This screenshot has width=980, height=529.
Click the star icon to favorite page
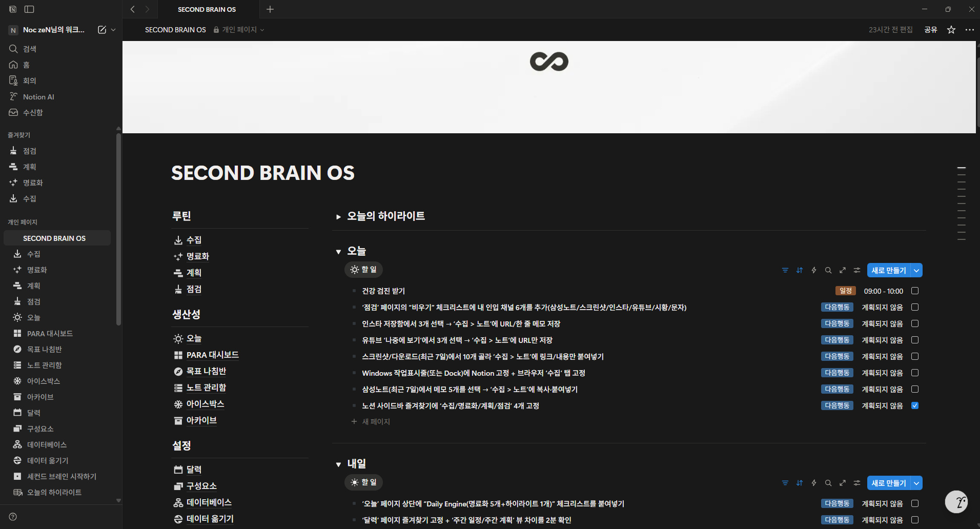pyautogui.click(x=951, y=30)
